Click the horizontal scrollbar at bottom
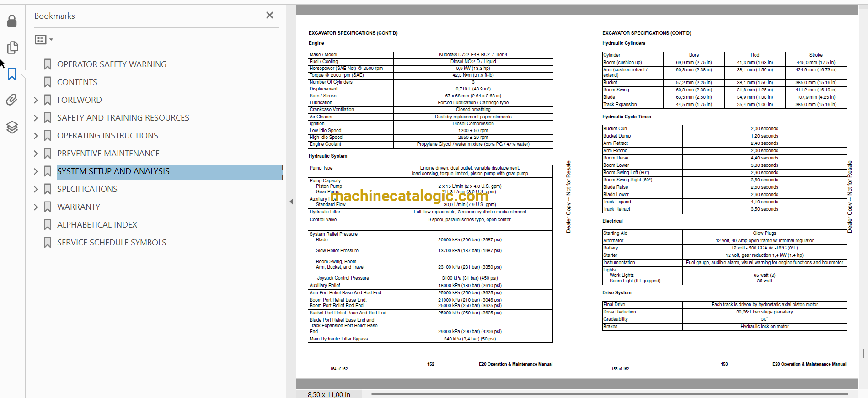Viewport: 868px width, 398px height. [x=610, y=394]
